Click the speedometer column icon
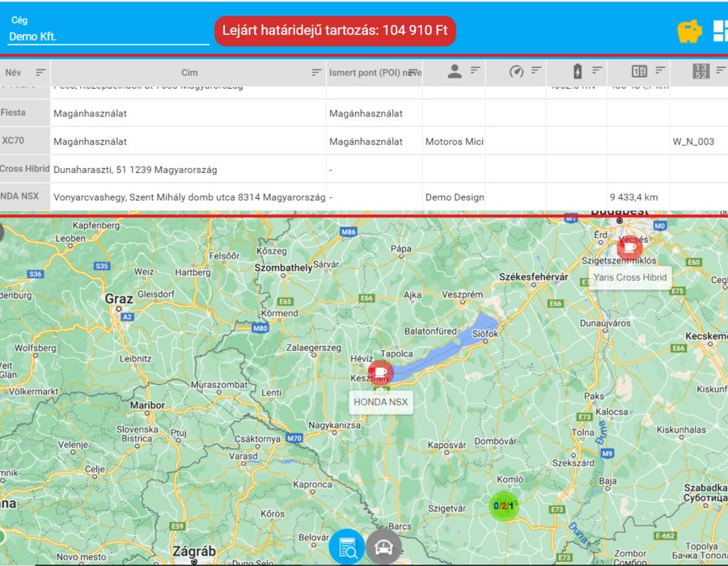Image resolution: width=728 pixels, height=566 pixels. (x=516, y=71)
